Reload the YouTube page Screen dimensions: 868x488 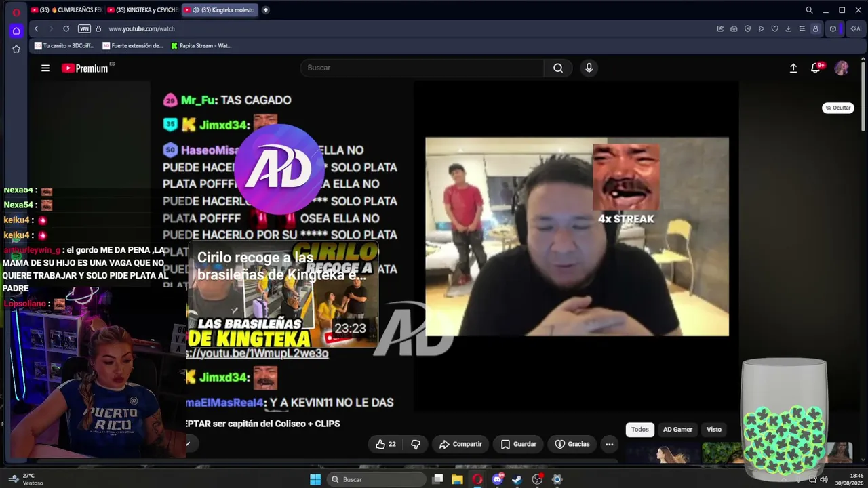[x=66, y=28]
